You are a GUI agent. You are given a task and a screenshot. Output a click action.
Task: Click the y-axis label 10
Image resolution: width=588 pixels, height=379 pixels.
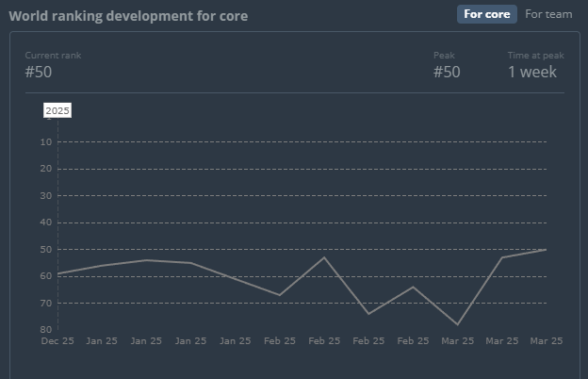tap(46, 141)
